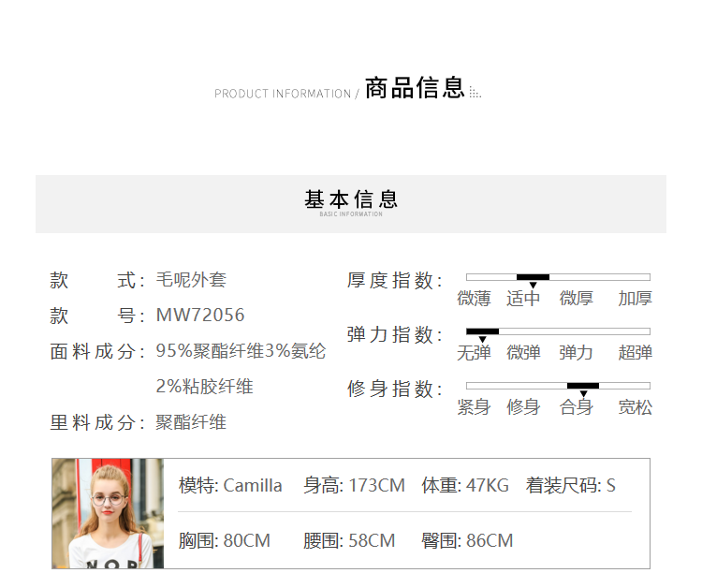The image size is (702, 588).
Task: Select the 加厚 thickness label
Action: pyautogui.click(x=635, y=299)
